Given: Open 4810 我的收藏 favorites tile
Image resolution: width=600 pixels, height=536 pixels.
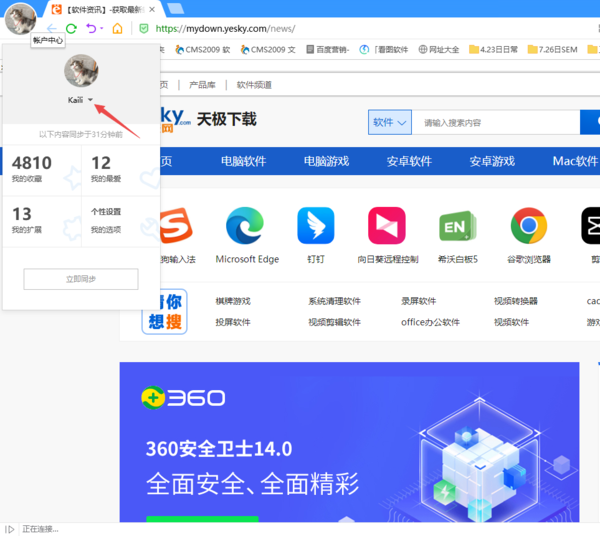Looking at the screenshot, I should [x=42, y=170].
